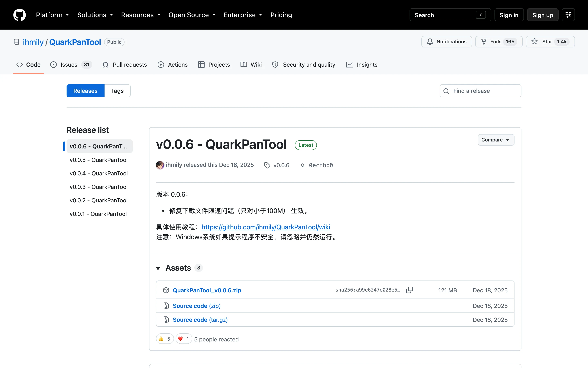
Task: Open the Issues tab
Action: [x=71, y=64]
